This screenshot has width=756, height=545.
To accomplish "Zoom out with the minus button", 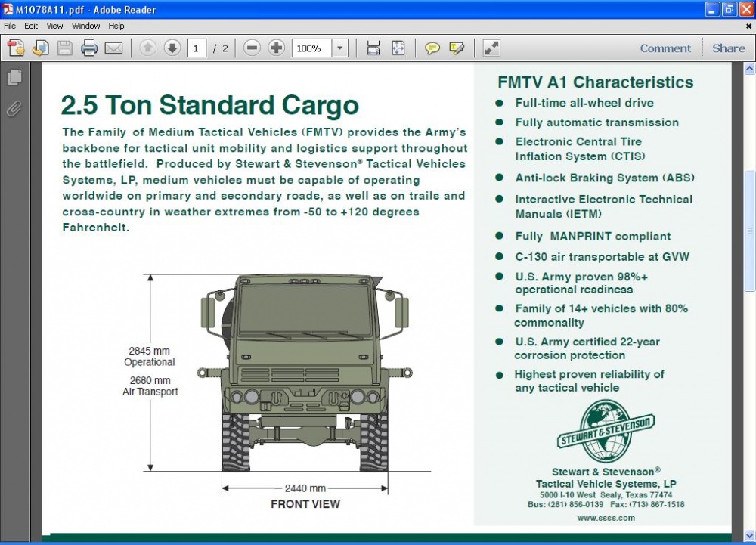I will click(252, 48).
